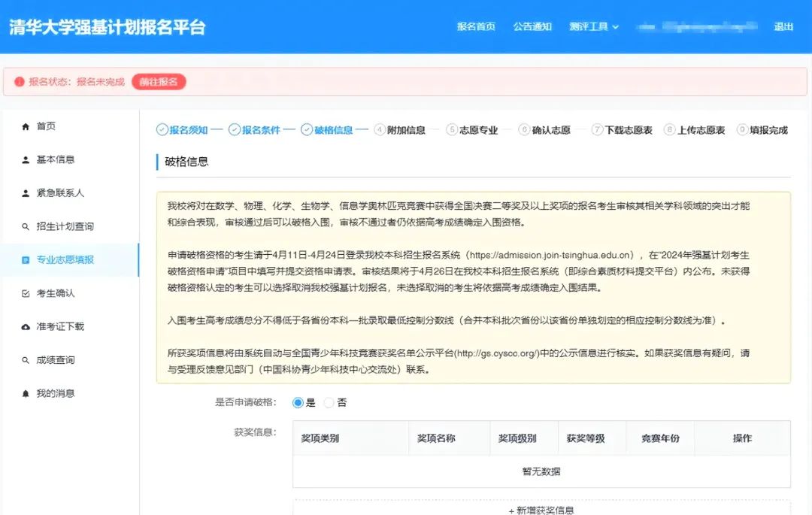Click the 下载志愿表 step label

[629, 130]
